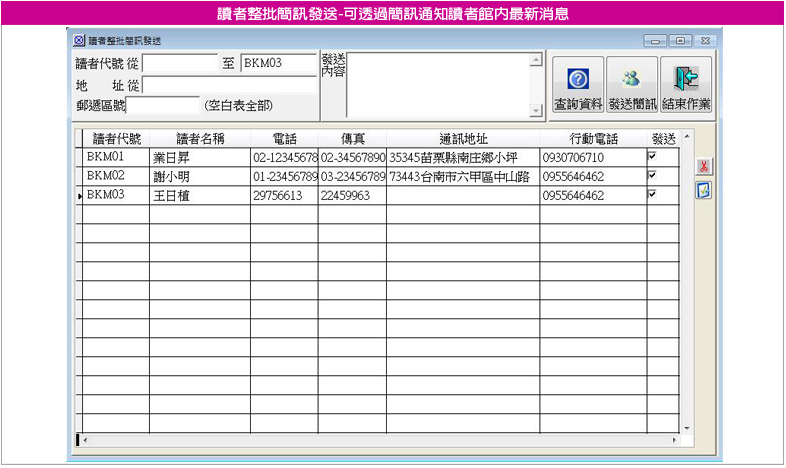Click the grid's vertical scrollbar up arrow

pos(686,135)
